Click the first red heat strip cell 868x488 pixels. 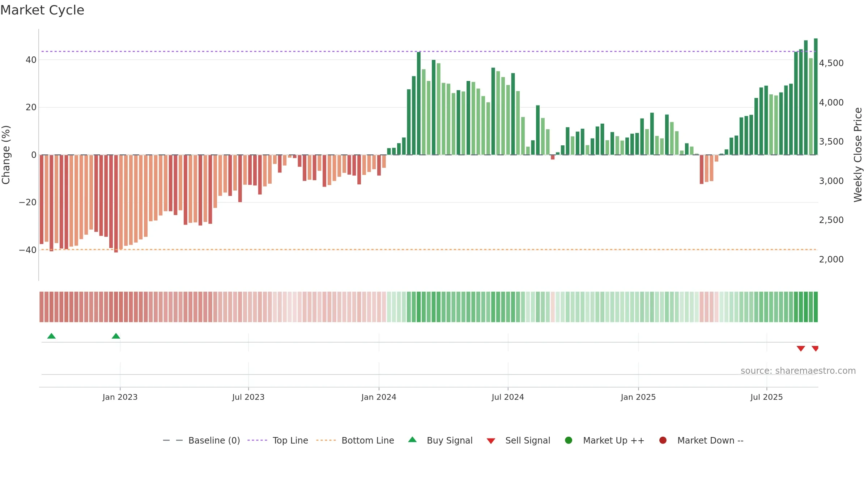[42, 307]
